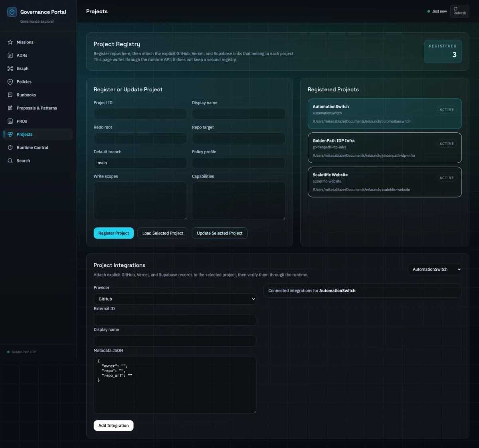Click Update Selected Project
Viewport: 479px width, 448px height.
tap(220, 233)
